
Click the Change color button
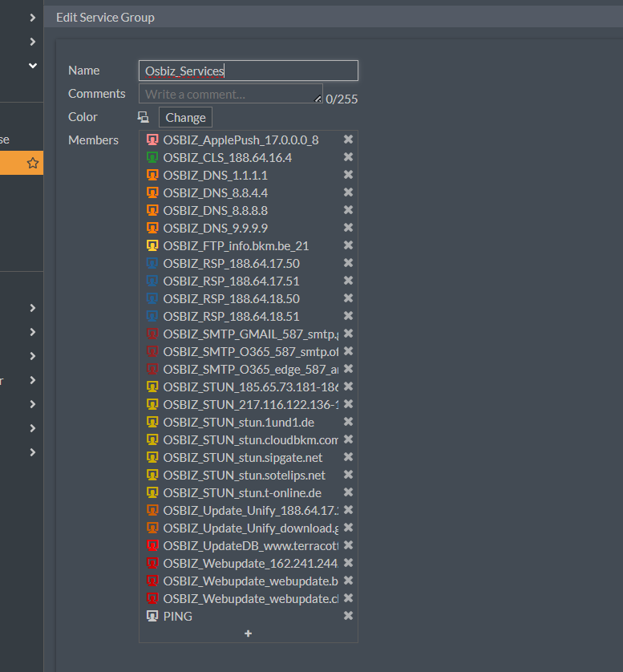point(185,117)
